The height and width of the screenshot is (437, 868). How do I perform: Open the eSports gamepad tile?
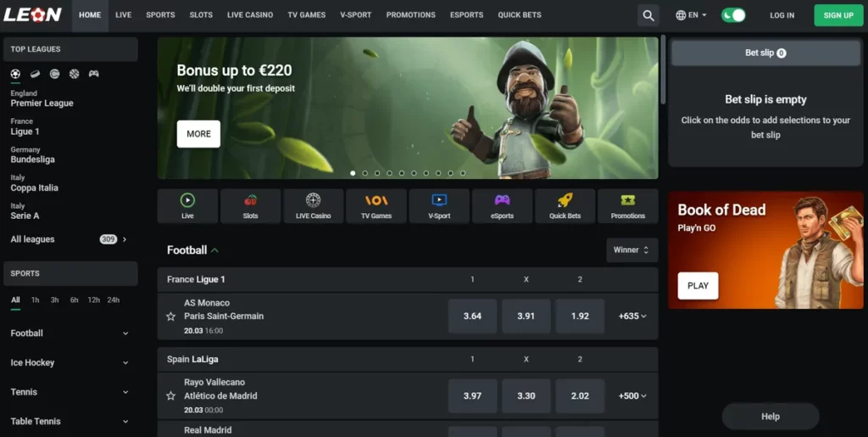pos(502,206)
